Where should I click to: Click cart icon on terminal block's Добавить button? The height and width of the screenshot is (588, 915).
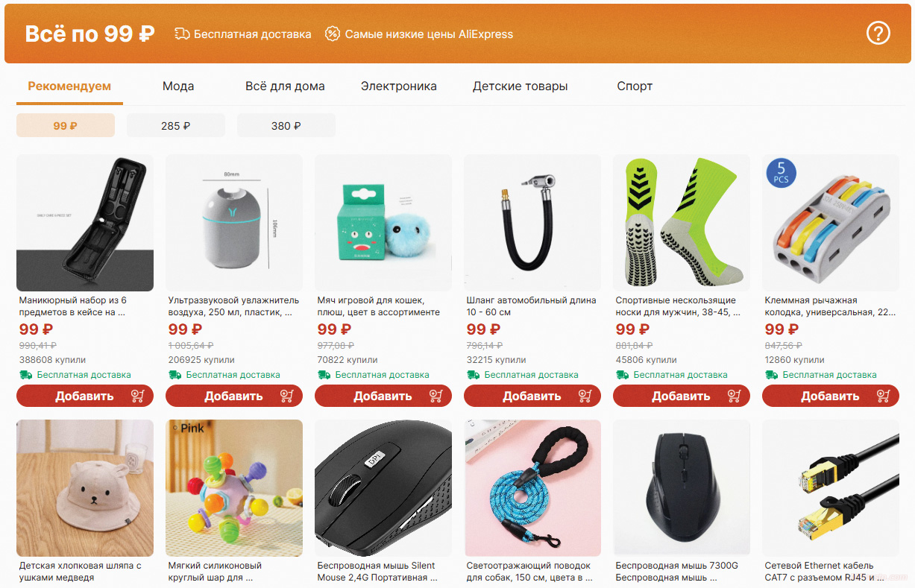point(884,396)
